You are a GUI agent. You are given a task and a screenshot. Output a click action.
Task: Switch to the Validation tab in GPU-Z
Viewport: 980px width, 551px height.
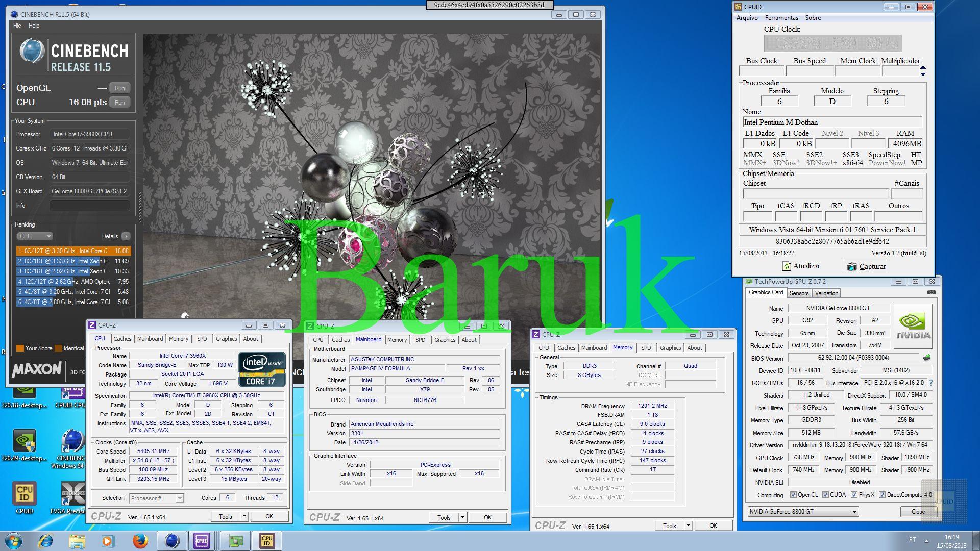pyautogui.click(x=826, y=293)
